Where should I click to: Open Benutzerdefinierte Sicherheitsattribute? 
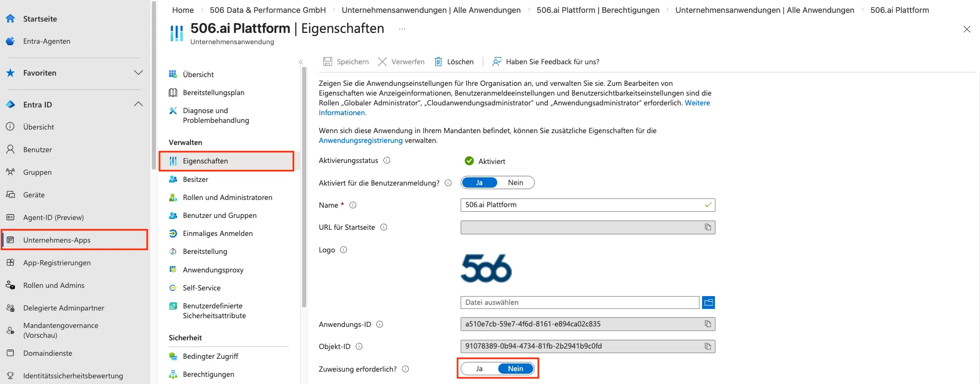coord(214,310)
